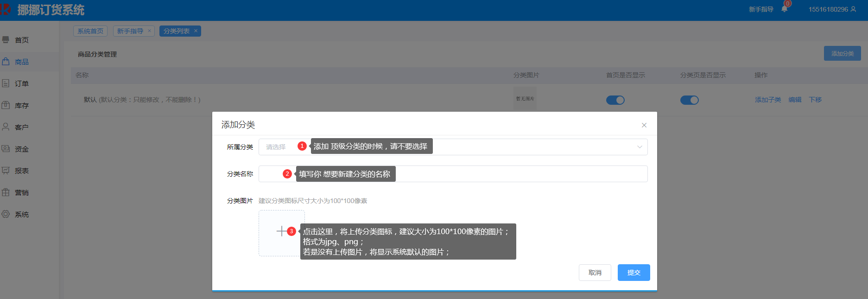Select the 商品 products sidebar icon
This screenshot has height=299, width=868.
tap(6, 62)
